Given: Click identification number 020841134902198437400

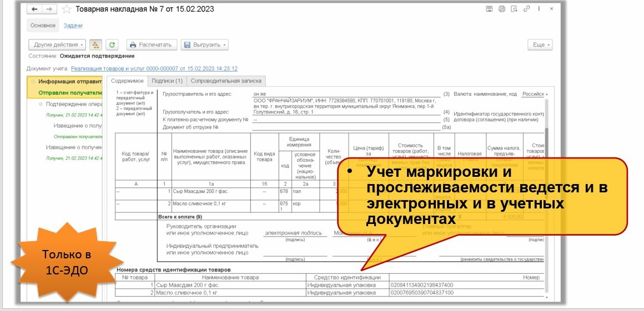Looking at the screenshot, I should click(x=422, y=285).
